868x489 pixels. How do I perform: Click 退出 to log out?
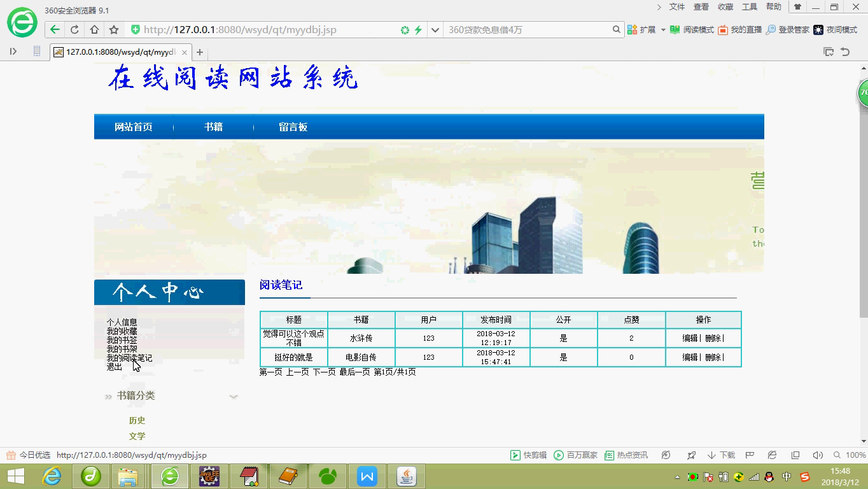tap(114, 367)
